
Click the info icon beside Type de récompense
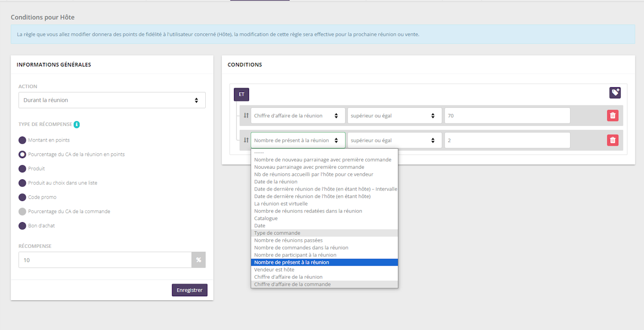click(76, 124)
